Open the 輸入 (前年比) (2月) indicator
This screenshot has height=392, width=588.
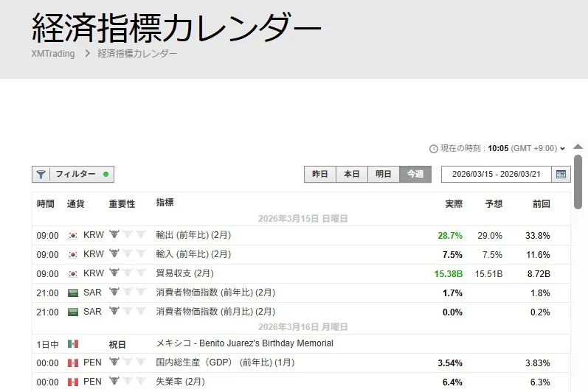(193, 254)
